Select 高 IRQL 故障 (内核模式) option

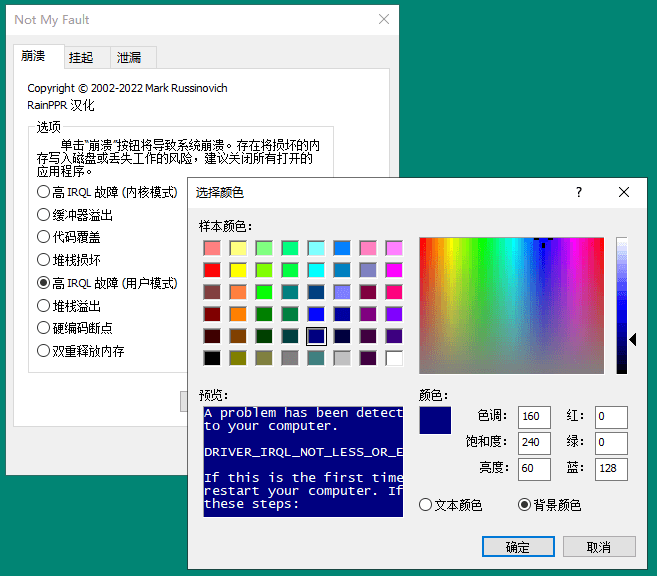tap(43, 191)
